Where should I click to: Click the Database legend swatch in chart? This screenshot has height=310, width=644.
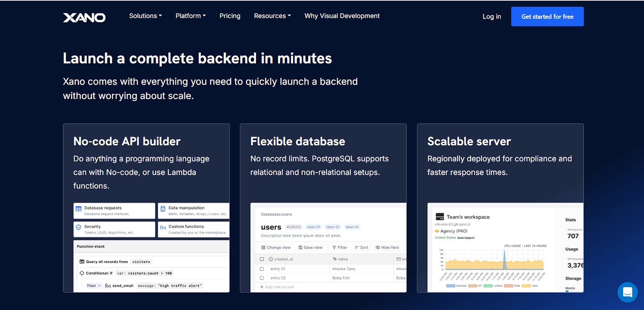point(451,286)
